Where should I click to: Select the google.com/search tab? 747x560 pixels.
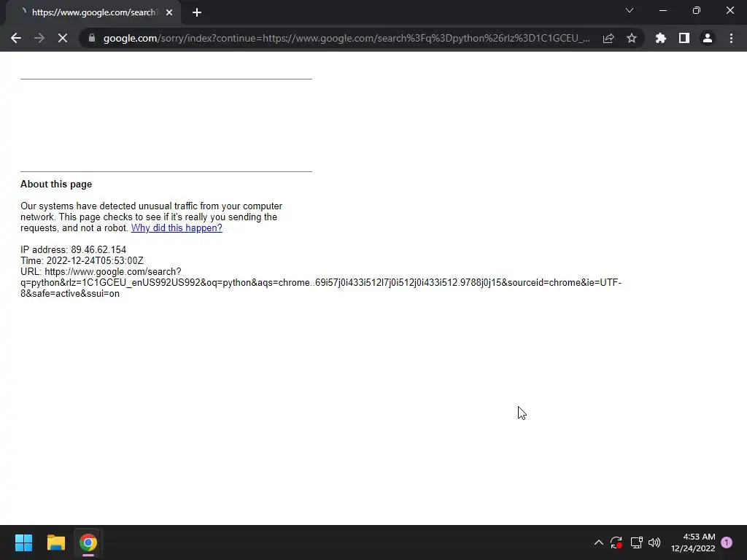[93, 12]
